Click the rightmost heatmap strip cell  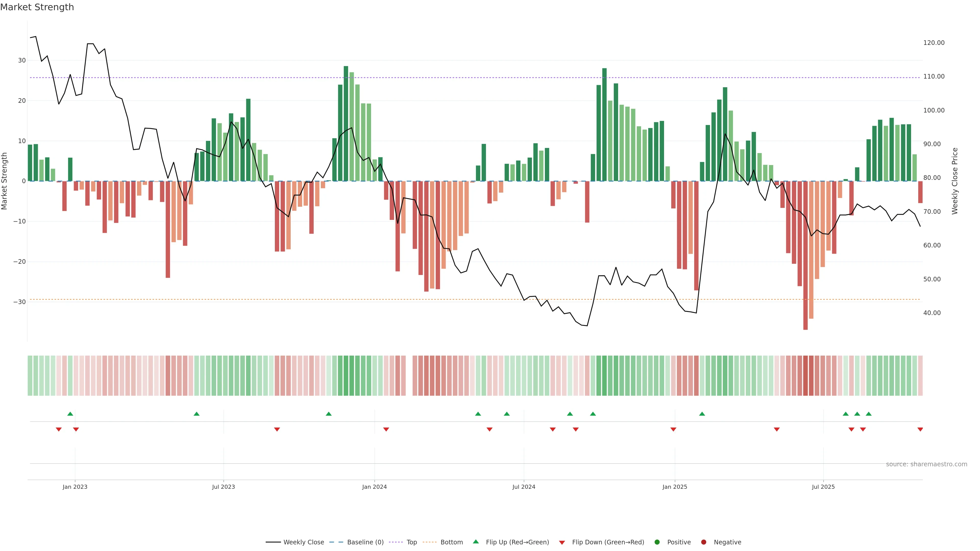click(920, 375)
